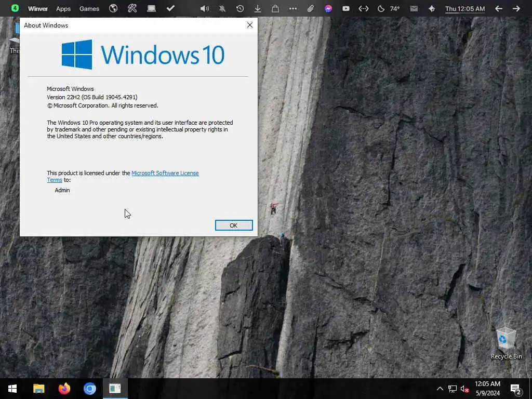The width and height of the screenshot is (532, 399).
Task: Click the left arrow navigation icon
Action: coord(498,9)
